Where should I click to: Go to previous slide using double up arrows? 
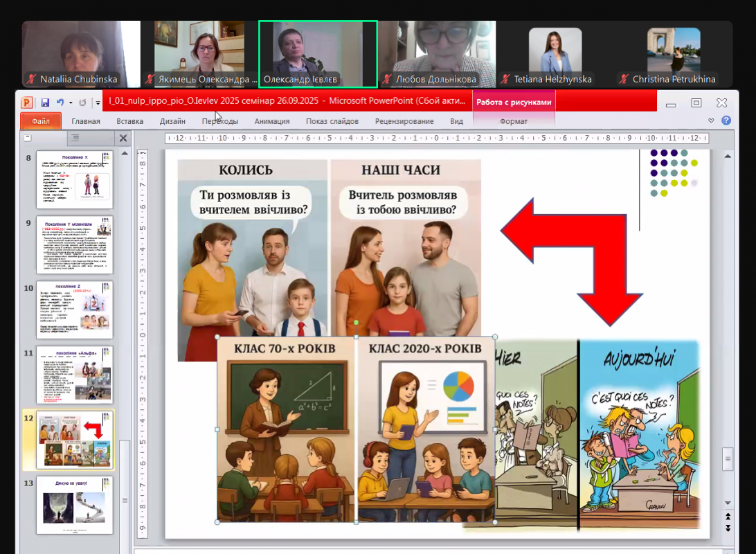(728, 517)
